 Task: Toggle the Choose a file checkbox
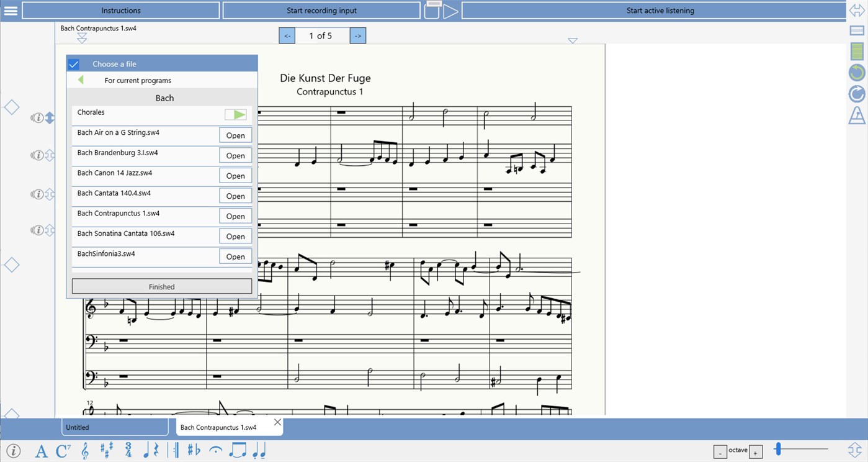(73, 63)
